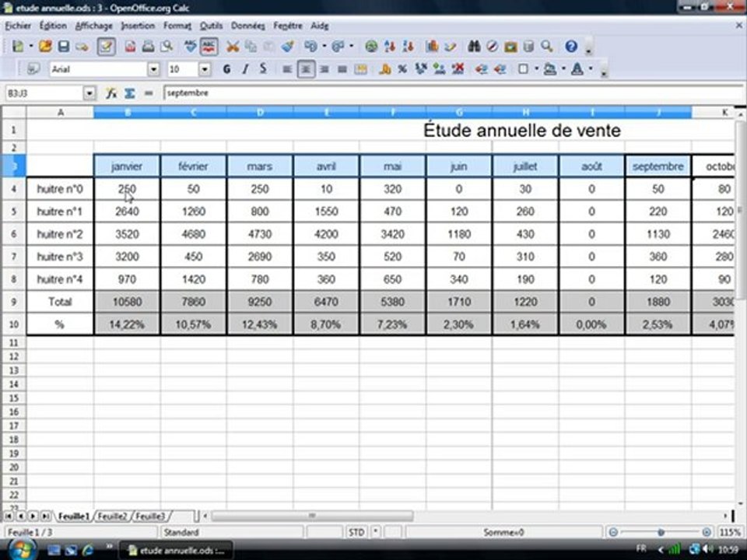Open the Affichage menu
The width and height of the screenshot is (747, 560).
(x=94, y=26)
